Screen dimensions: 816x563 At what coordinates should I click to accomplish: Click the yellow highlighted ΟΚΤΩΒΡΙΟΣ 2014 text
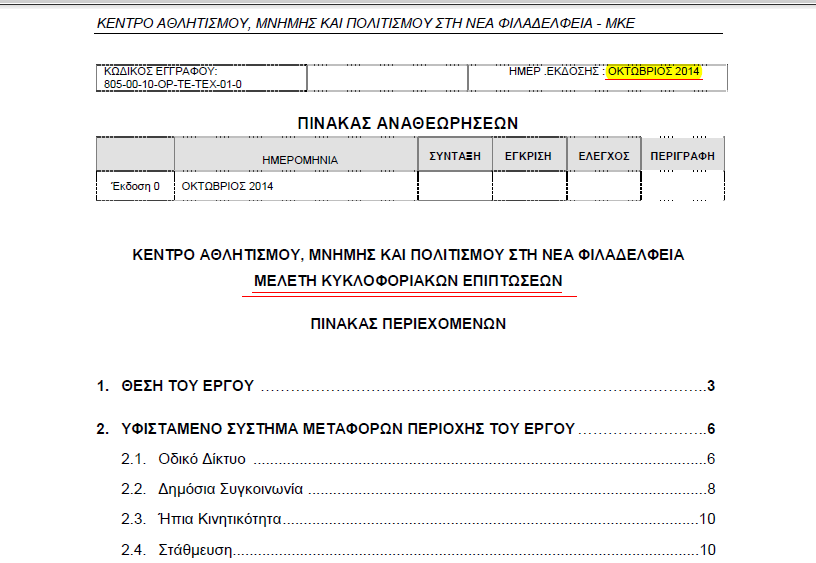click(x=654, y=72)
